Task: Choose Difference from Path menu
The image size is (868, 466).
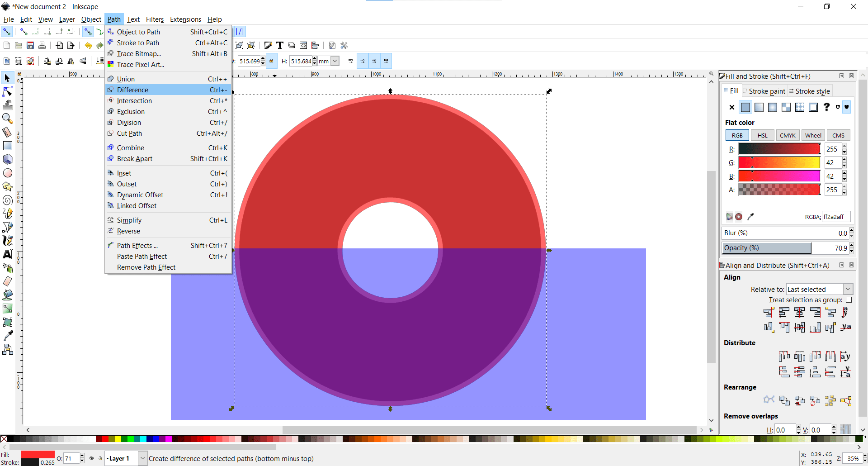Action: [168, 90]
